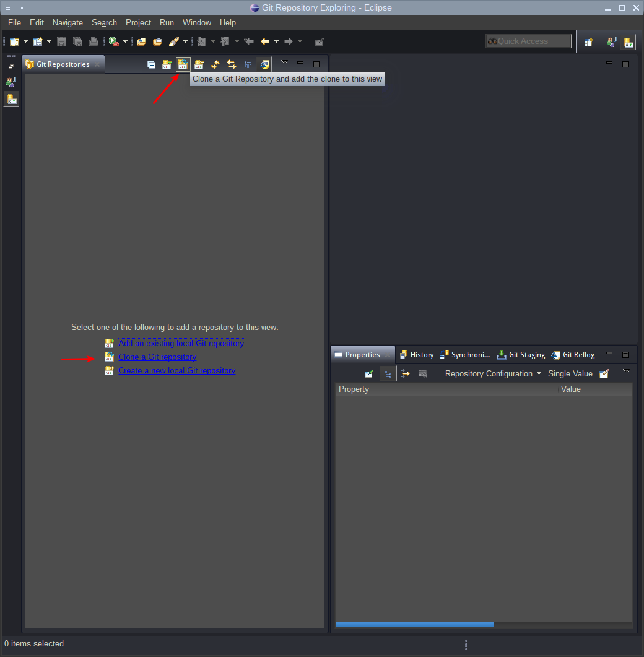Click the Print icon in toolbar
644x657 pixels.
[x=94, y=41]
